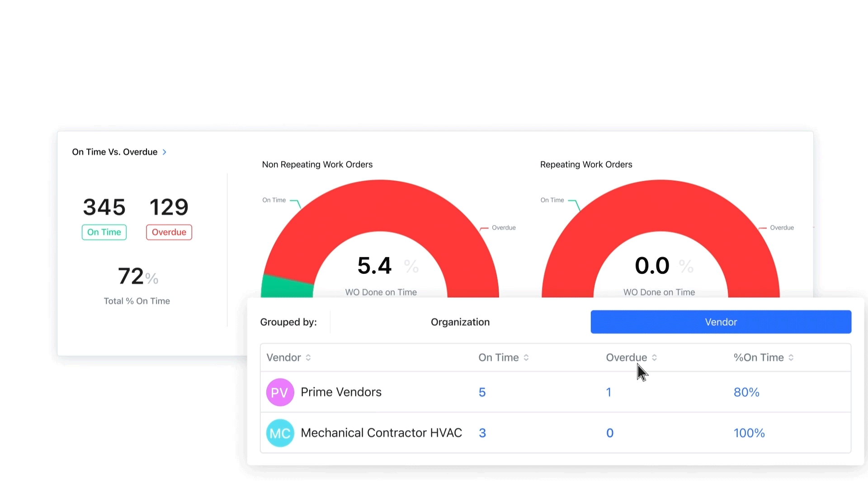Viewport: 868px width, 488px height.
Task: Click the sort icon beside On Time header
Action: 526,357
